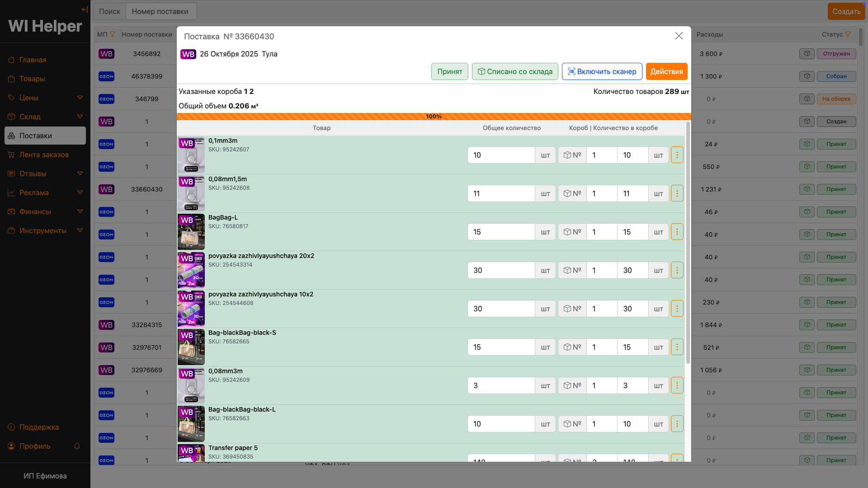This screenshot has width=868, height=488.
Task: Open three-dot menu for the 0,1mm3m row
Action: pyautogui.click(x=677, y=155)
